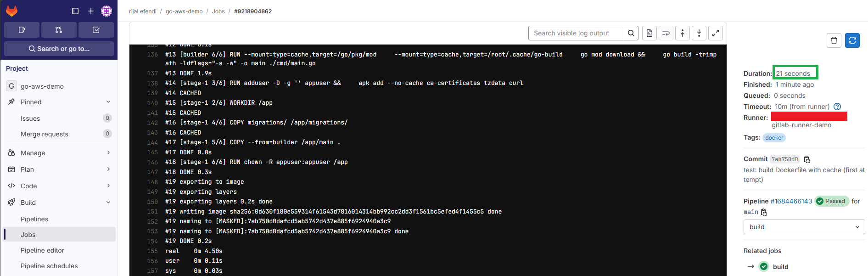
Task: Click the plus Create new icon
Action: coord(91,11)
